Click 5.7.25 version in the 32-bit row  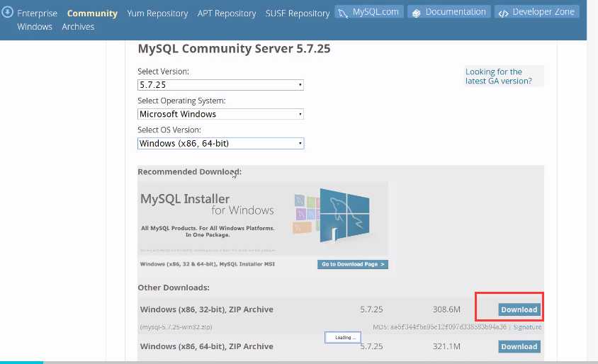point(371,309)
